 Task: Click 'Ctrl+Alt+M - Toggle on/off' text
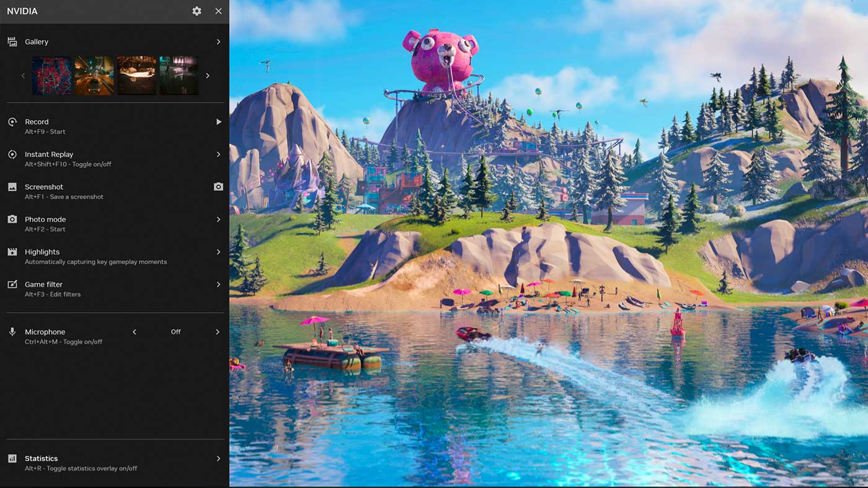click(63, 342)
